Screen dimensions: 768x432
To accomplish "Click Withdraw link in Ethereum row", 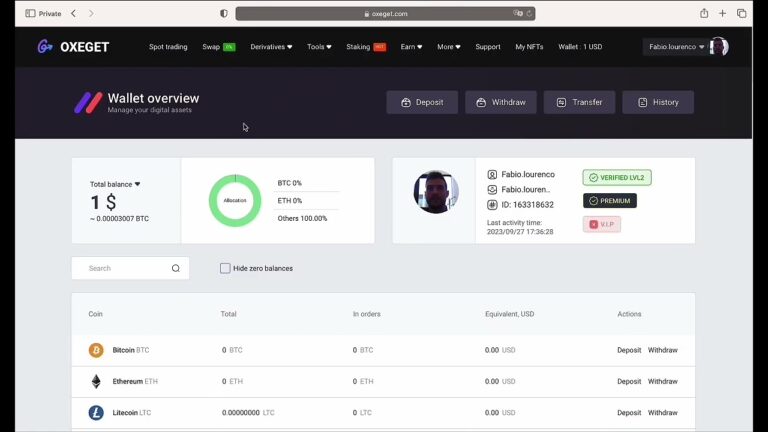I will [x=663, y=382].
